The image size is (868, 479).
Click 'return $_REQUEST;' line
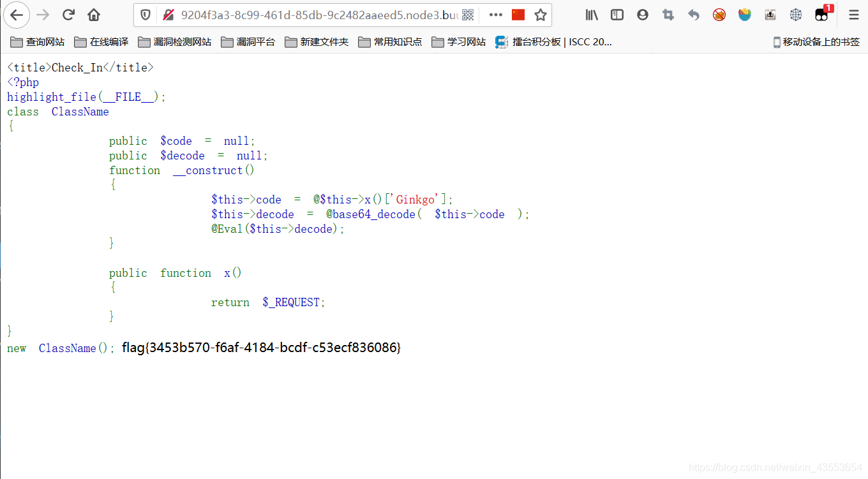pyautogui.click(x=269, y=302)
